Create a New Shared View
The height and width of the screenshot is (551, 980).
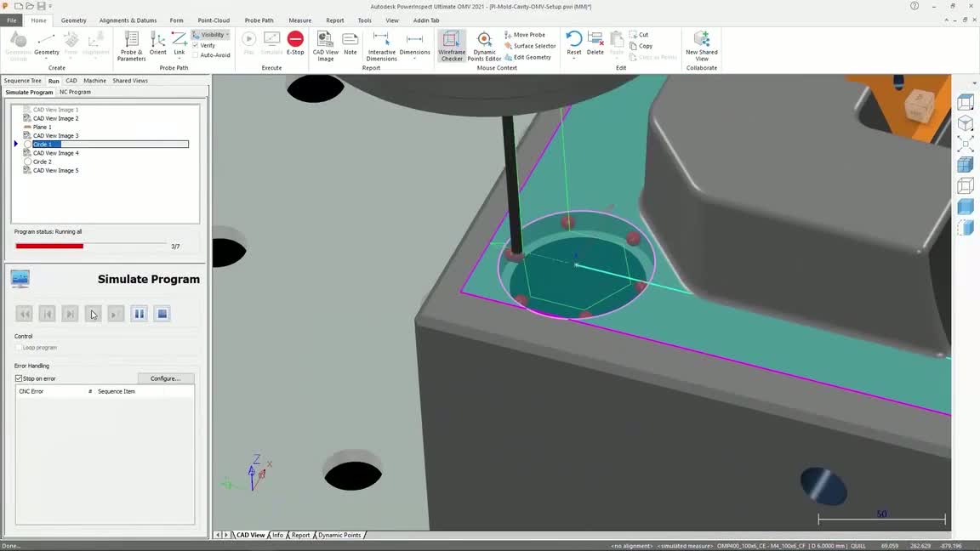coord(701,46)
